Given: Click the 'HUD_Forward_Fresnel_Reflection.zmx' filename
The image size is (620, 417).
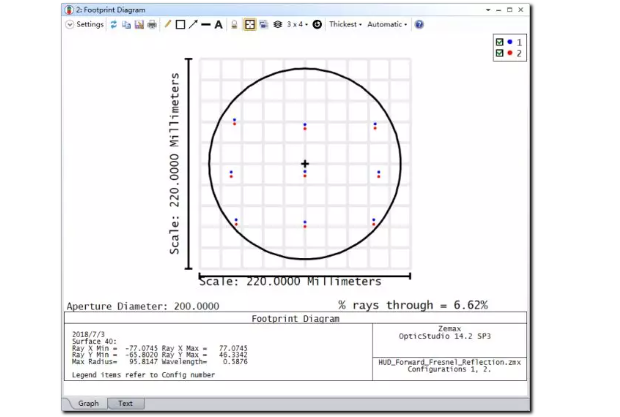Looking at the screenshot, I should pyautogui.click(x=450, y=362).
